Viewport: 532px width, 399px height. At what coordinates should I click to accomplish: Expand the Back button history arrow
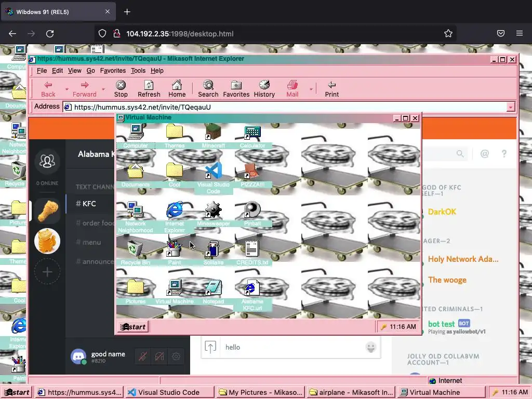[x=67, y=89]
